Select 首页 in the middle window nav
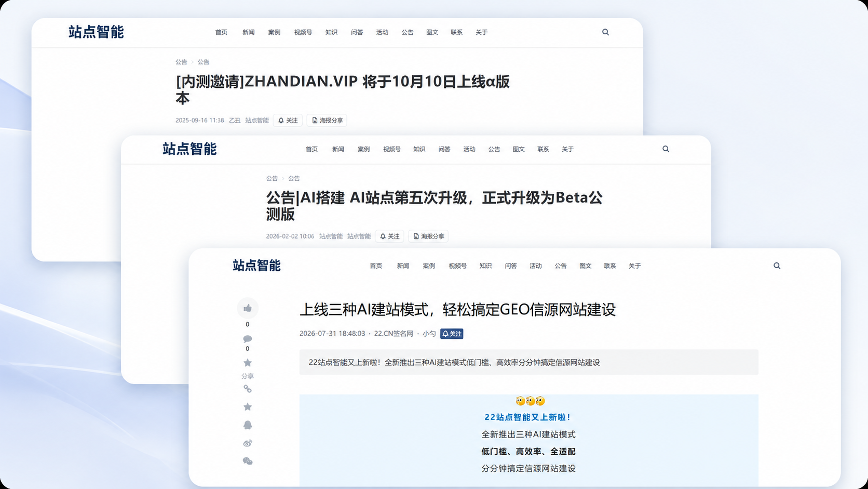Screen dimensions: 868x489 [311, 149]
